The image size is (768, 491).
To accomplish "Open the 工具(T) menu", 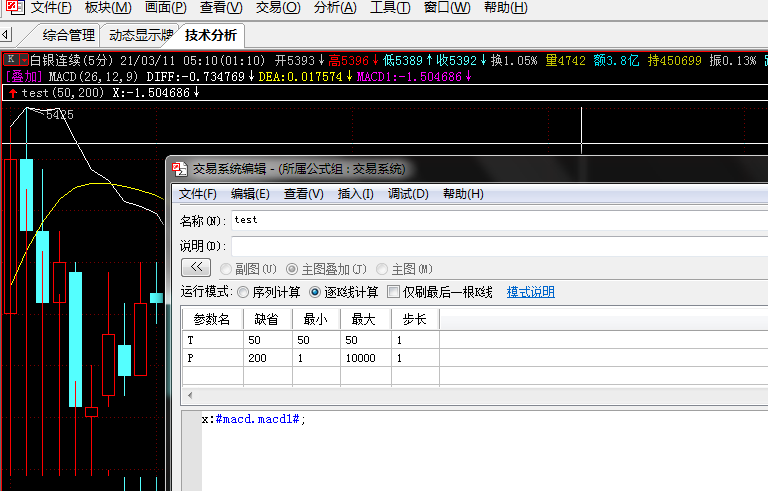I will (x=390, y=7).
